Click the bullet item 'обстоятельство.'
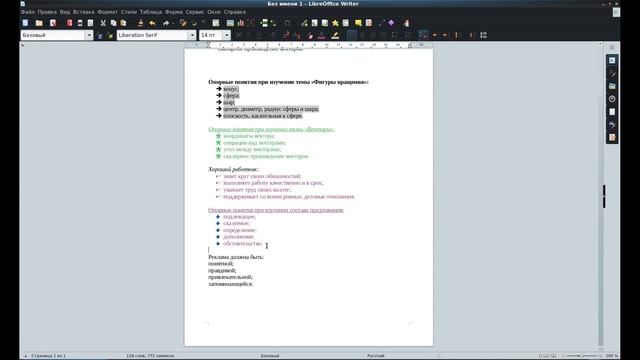640x360 pixels. [243, 244]
